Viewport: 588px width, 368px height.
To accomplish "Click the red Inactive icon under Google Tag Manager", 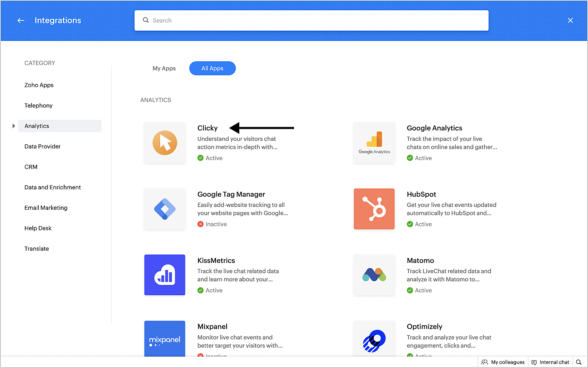I will tap(200, 224).
